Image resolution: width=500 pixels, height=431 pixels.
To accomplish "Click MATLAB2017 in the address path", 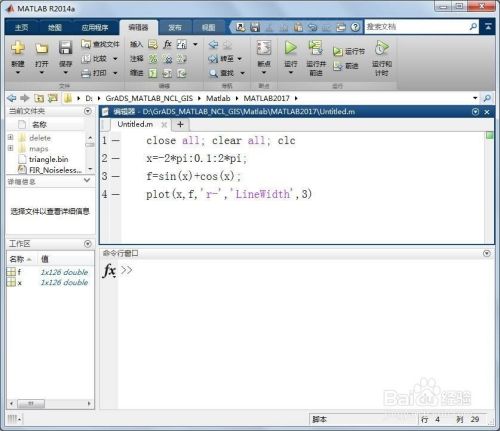I will (266, 98).
